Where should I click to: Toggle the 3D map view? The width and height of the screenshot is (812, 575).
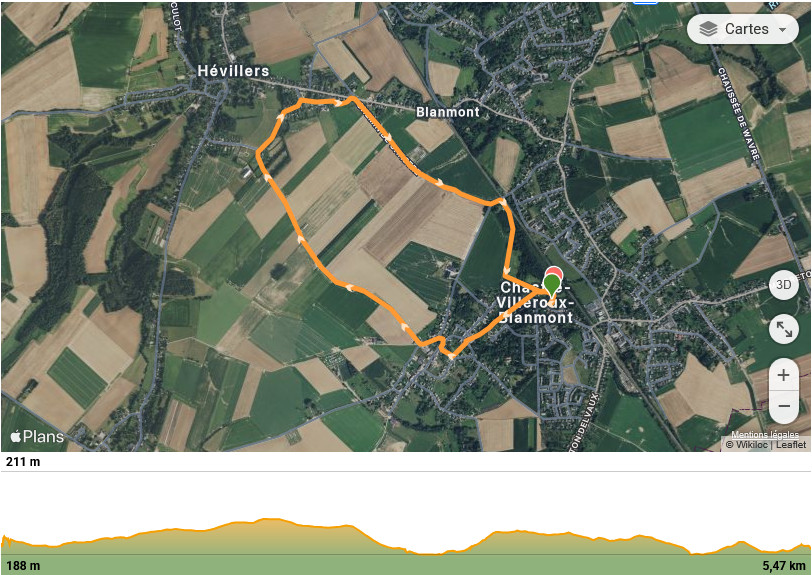coord(784,285)
